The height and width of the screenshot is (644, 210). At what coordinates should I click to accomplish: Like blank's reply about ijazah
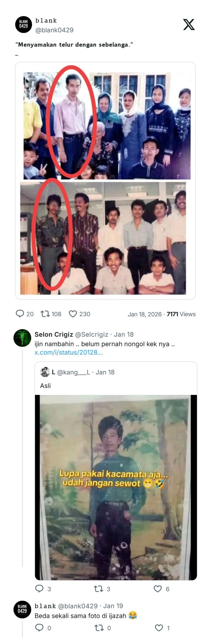159,628
